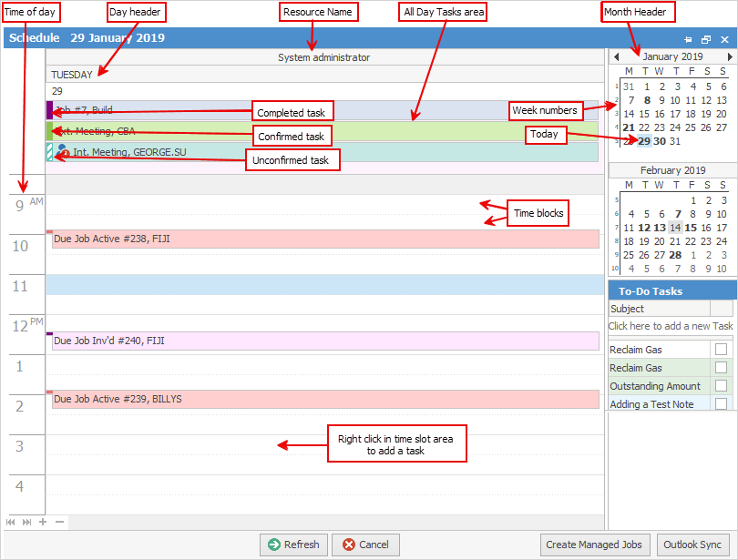Screen dimensions: 738x560
Task: Open the January 2019 month header
Action: click(x=672, y=56)
